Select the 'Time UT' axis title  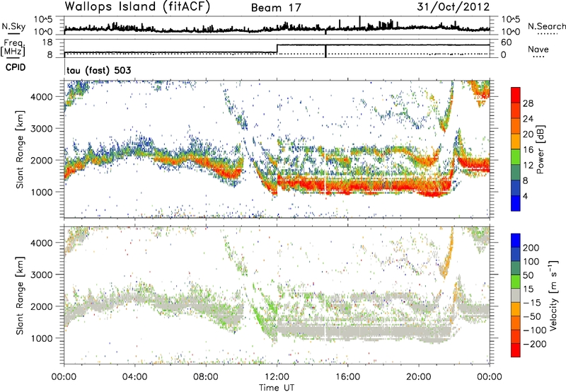point(277,388)
